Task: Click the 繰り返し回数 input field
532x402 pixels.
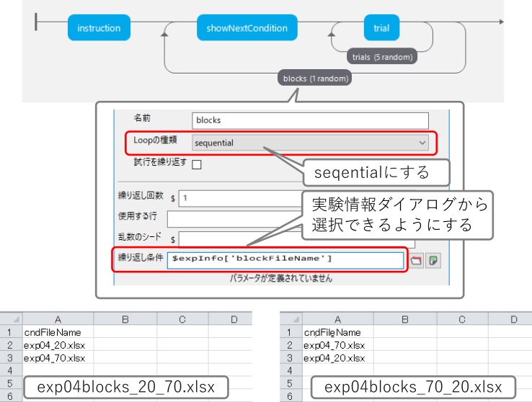Action: pos(240,198)
